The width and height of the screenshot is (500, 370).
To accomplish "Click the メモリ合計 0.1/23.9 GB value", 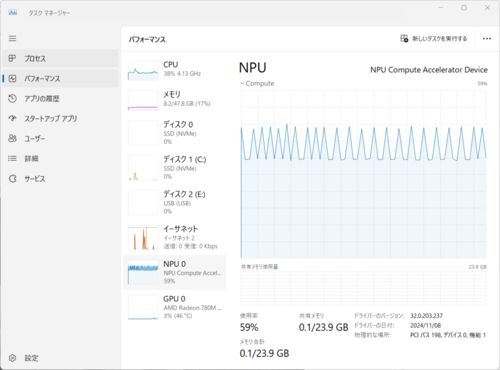I will pos(264,353).
